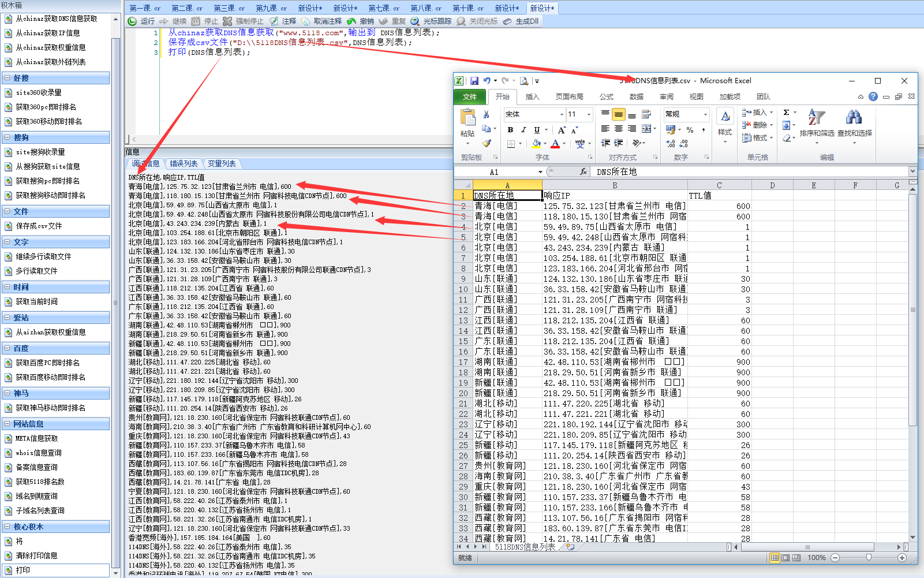Toggle Italic formatting in Excel
The height and width of the screenshot is (578, 924).
tap(523, 130)
